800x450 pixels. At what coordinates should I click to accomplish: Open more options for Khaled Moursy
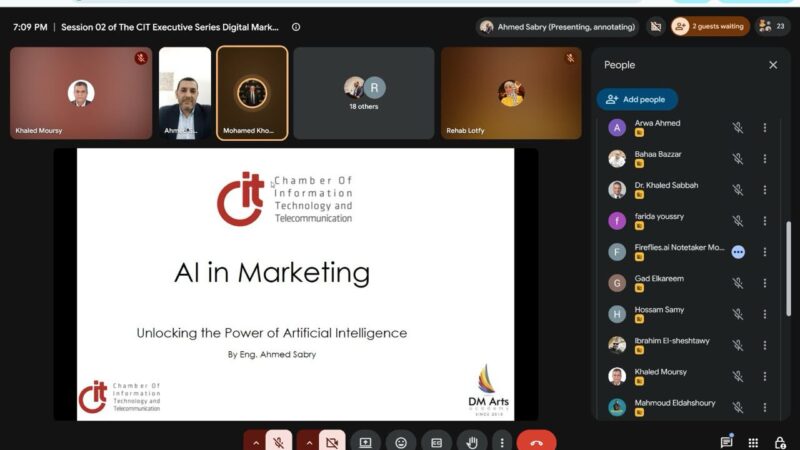765,377
